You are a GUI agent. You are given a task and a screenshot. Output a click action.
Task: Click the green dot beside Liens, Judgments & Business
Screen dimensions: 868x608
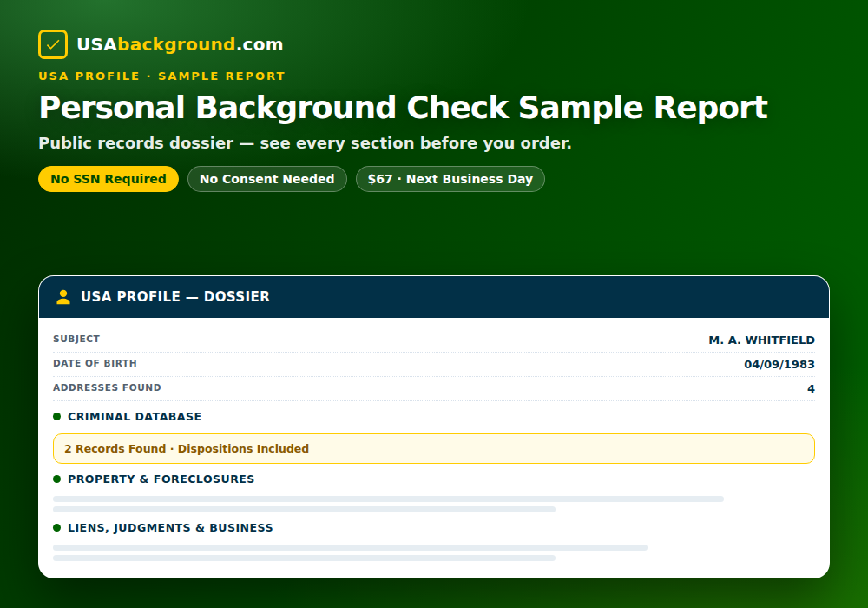[56, 528]
